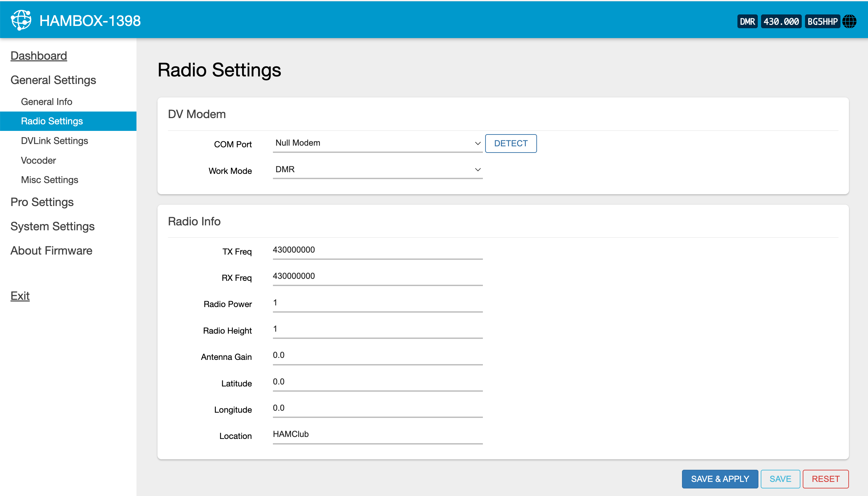Click the Radio Info section title
This screenshot has height=496, width=868.
(194, 221)
